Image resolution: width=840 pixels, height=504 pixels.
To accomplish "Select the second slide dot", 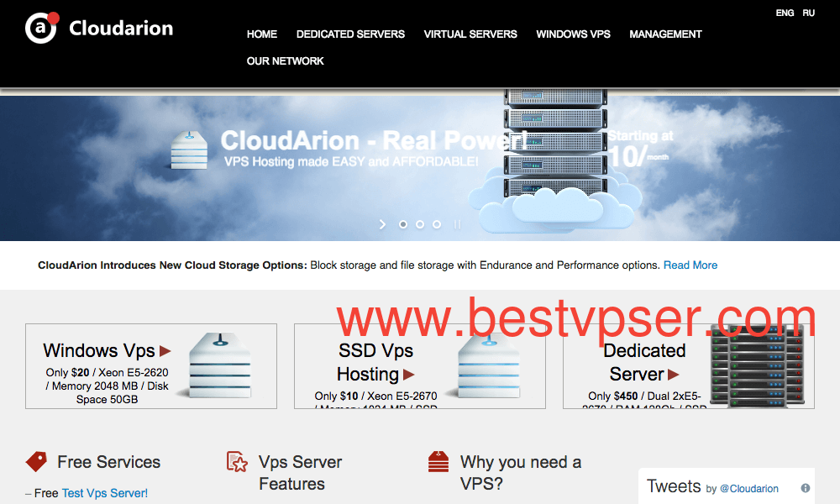I will (420, 224).
